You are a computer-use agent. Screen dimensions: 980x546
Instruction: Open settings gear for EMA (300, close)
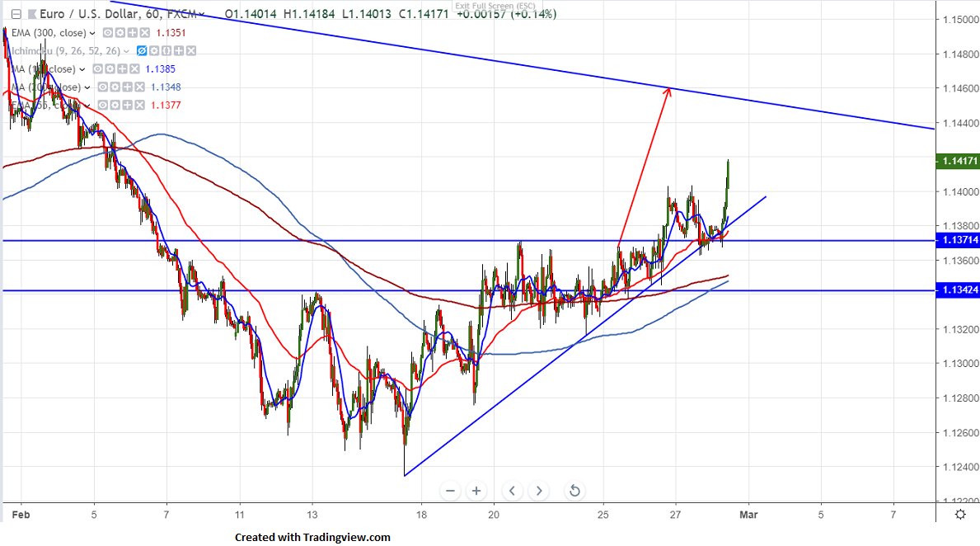click(x=120, y=33)
